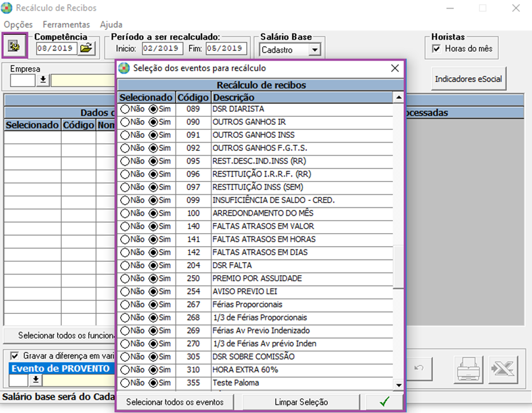The height and width of the screenshot is (413, 532).
Task: Click the event list scroll down arrow
Action: click(x=398, y=385)
